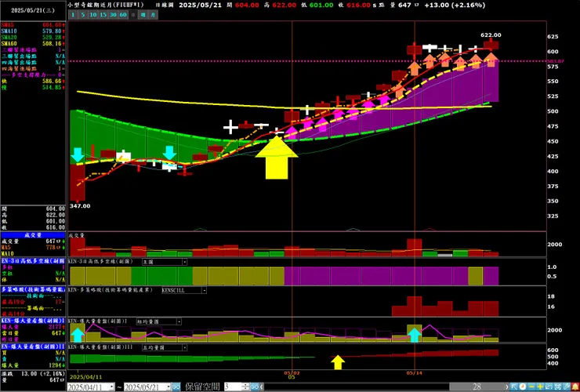Switch to the 60-minute chart interval
This screenshot has height=392, width=580.
123,15
